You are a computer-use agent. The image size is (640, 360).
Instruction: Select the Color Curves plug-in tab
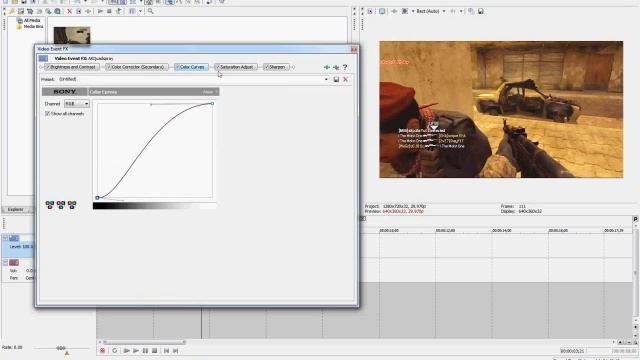pos(191,67)
